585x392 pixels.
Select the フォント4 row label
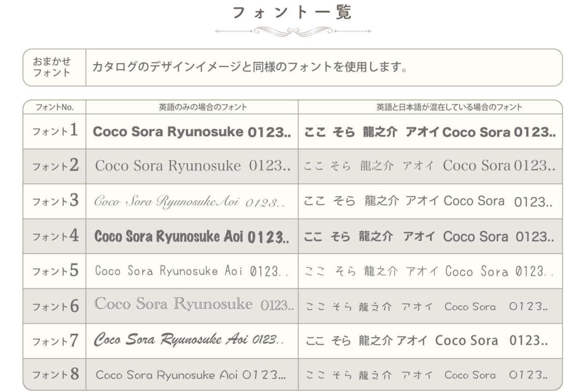pyautogui.click(x=55, y=236)
